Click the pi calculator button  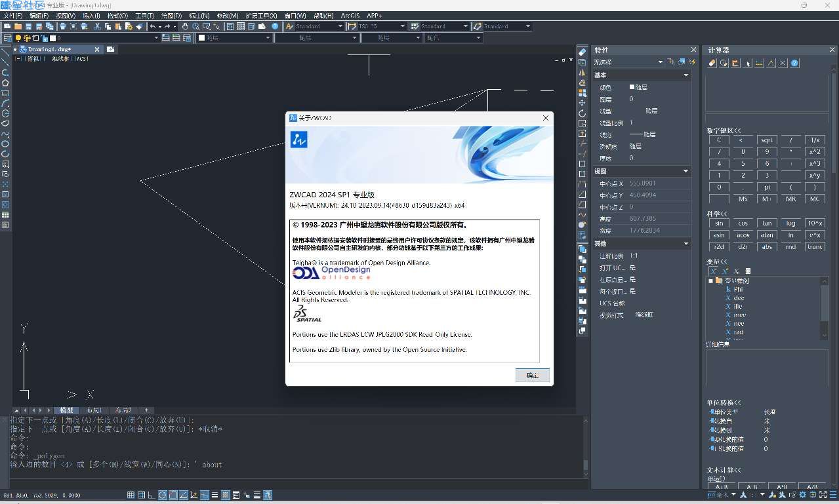point(767,187)
